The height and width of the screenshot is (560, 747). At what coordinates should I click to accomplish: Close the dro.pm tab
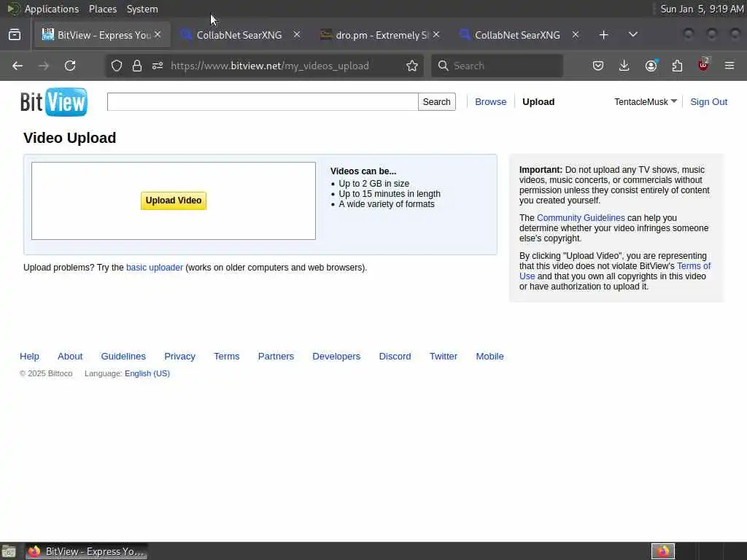point(436,35)
